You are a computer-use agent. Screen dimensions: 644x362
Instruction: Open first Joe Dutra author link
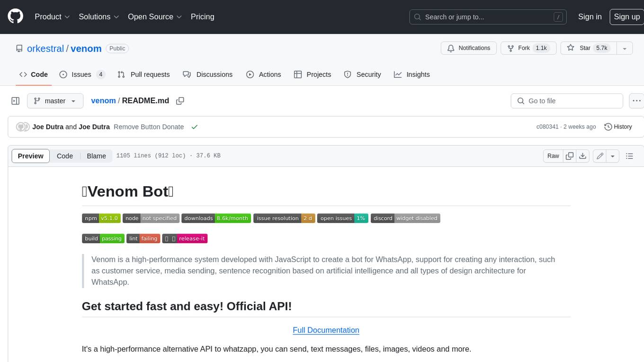[x=48, y=127]
